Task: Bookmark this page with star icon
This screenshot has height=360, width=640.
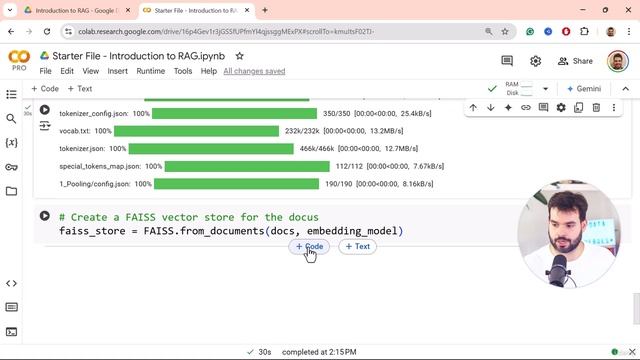Action: tap(505, 31)
